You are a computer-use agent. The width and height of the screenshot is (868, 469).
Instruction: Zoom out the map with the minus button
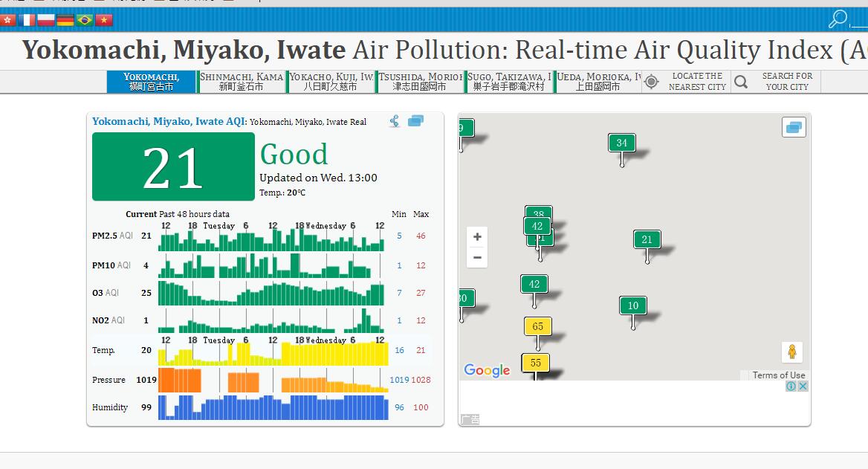tap(477, 257)
